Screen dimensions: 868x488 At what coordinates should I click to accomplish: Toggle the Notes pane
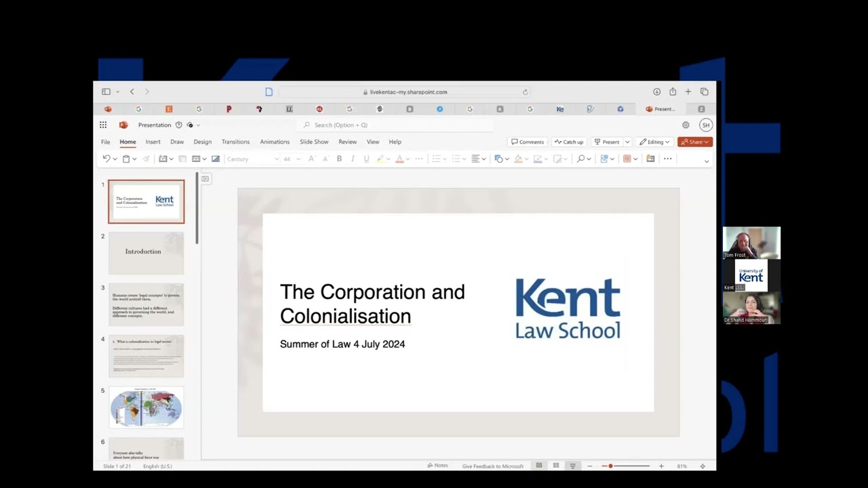437,466
